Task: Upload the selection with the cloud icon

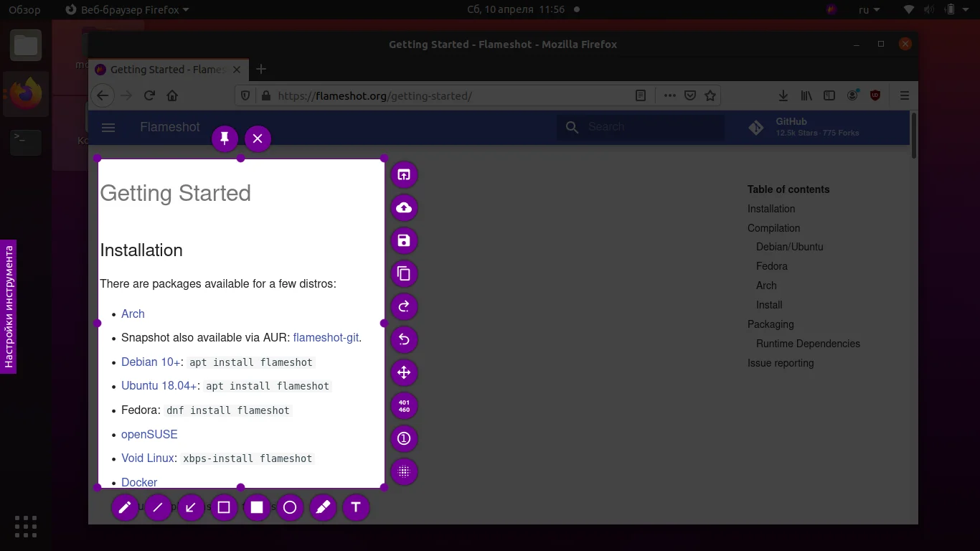Action: point(404,208)
